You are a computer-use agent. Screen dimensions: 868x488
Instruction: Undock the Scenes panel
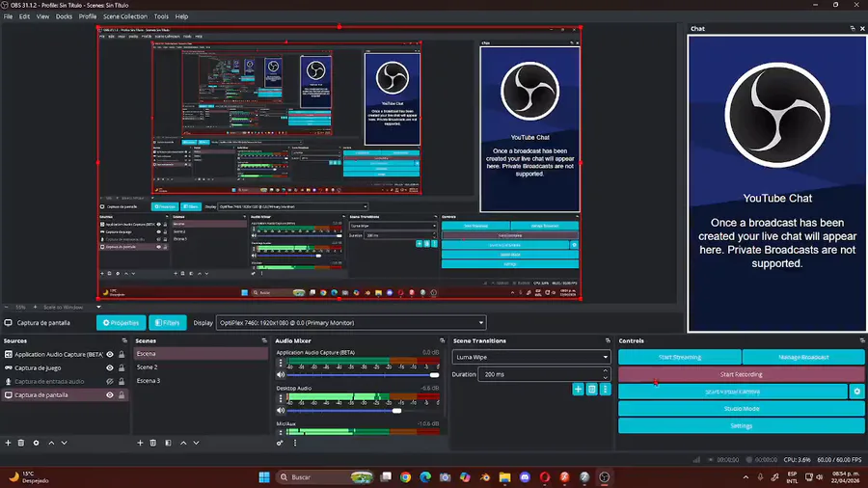[264, 340]
